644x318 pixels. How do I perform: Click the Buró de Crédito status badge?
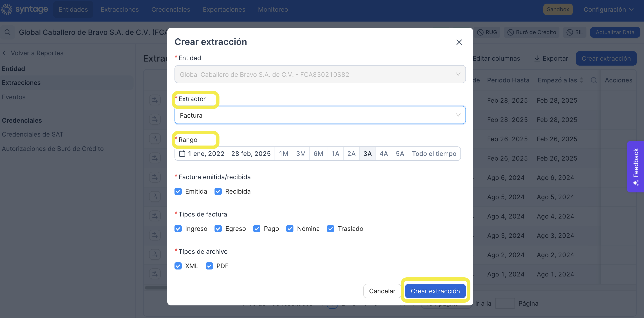[532, 32]
